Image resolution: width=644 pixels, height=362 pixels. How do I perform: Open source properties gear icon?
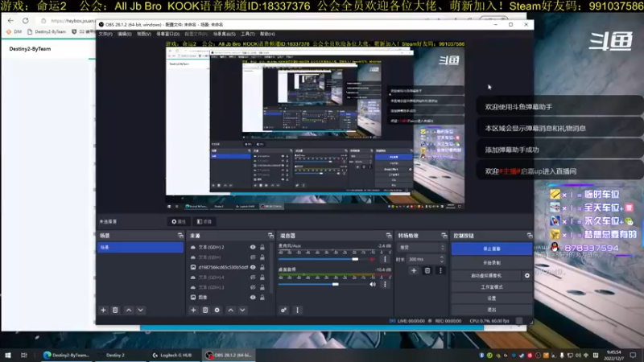pyautogui.click(x=217, y=311)
